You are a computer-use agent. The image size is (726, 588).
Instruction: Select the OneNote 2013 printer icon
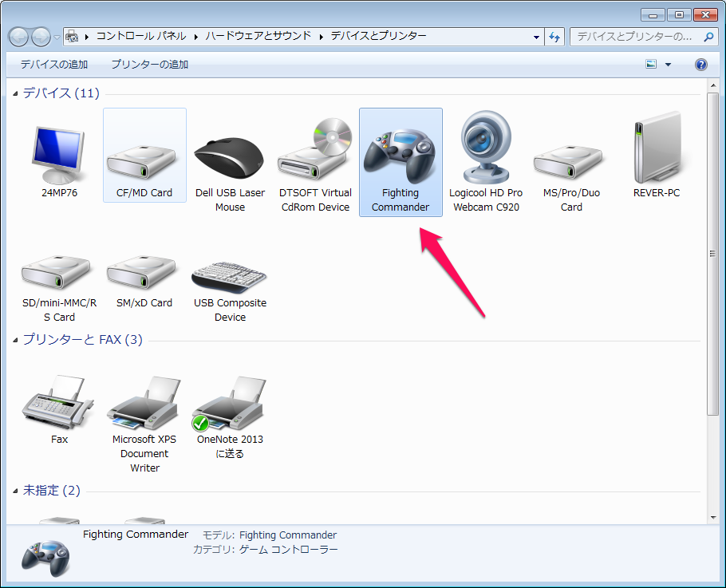229,403
